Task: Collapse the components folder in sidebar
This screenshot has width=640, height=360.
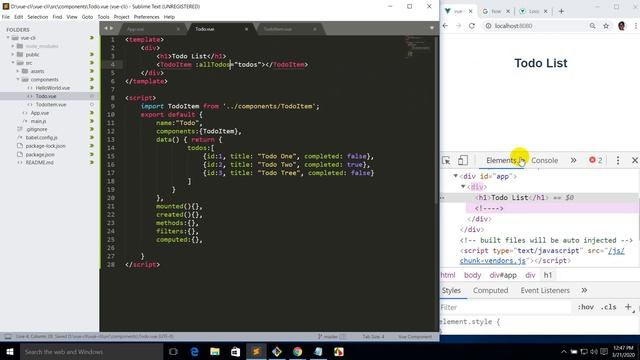Action: click(18, 80)
